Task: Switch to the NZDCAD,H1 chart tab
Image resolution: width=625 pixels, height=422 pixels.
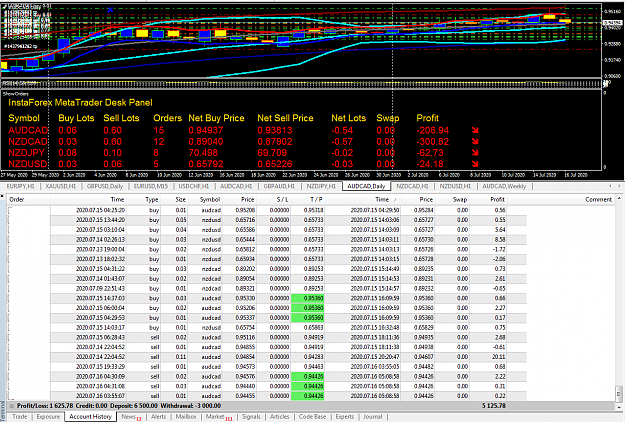Action: [412, 186]
